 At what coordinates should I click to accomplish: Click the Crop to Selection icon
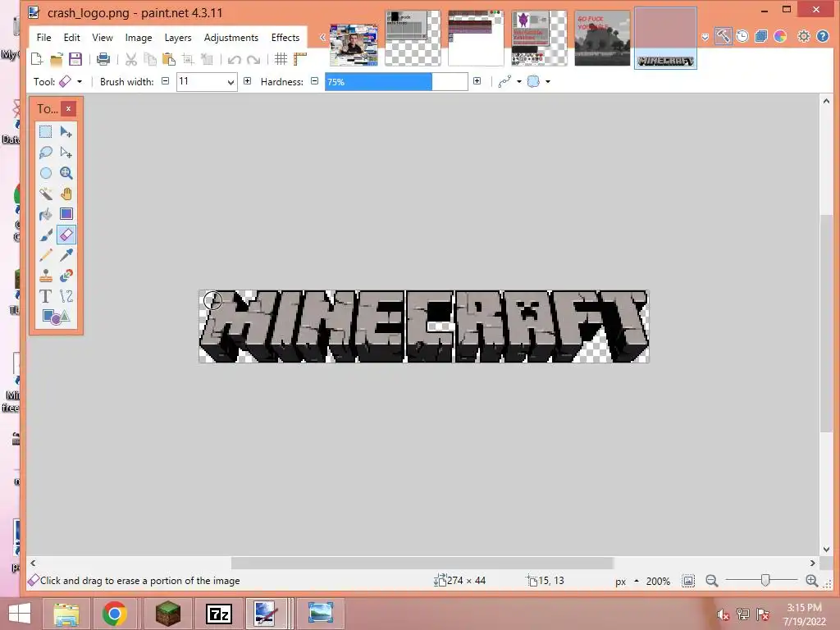[x=188, y=59]
